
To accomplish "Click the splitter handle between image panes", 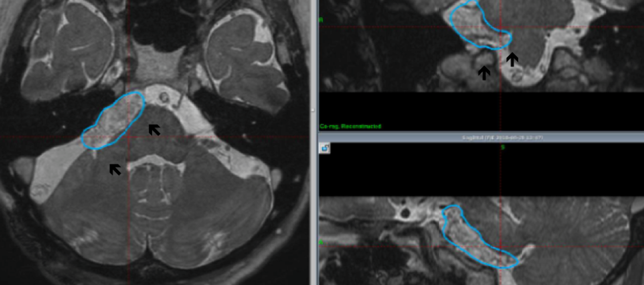I will click(312, 110).
